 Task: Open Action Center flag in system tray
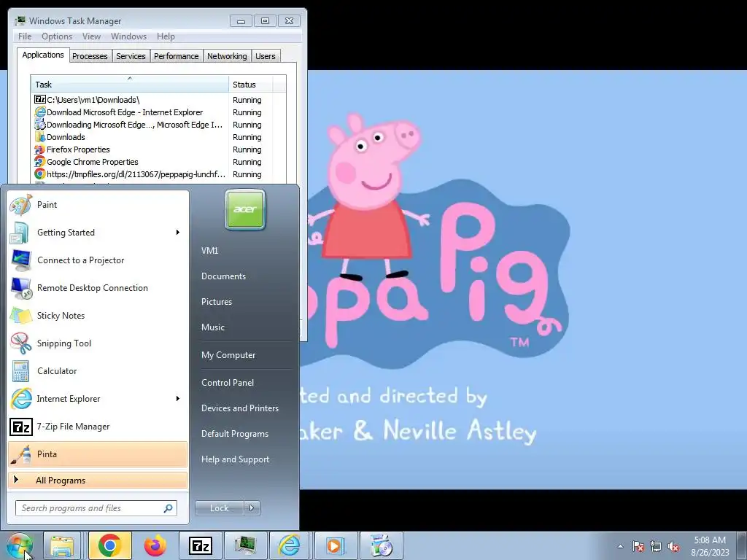[638, 546]
